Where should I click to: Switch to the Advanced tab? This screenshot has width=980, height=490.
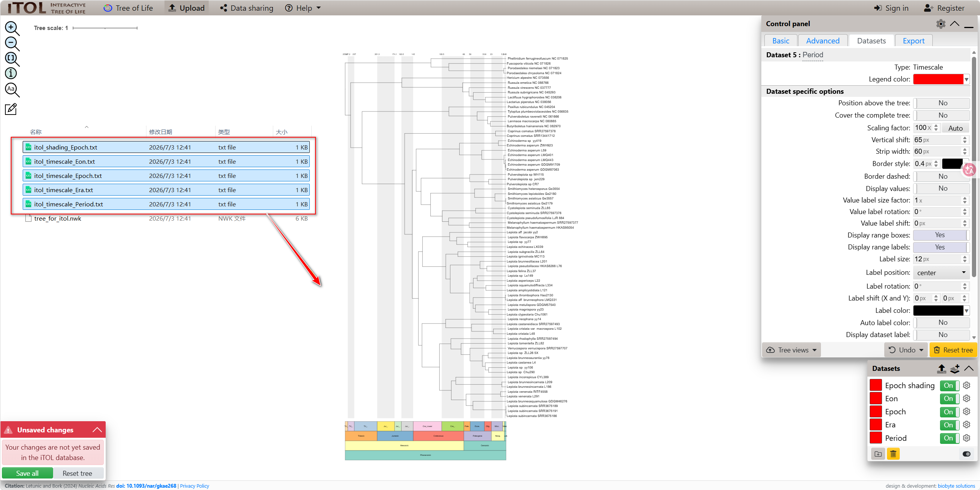(x=823, y=41)
